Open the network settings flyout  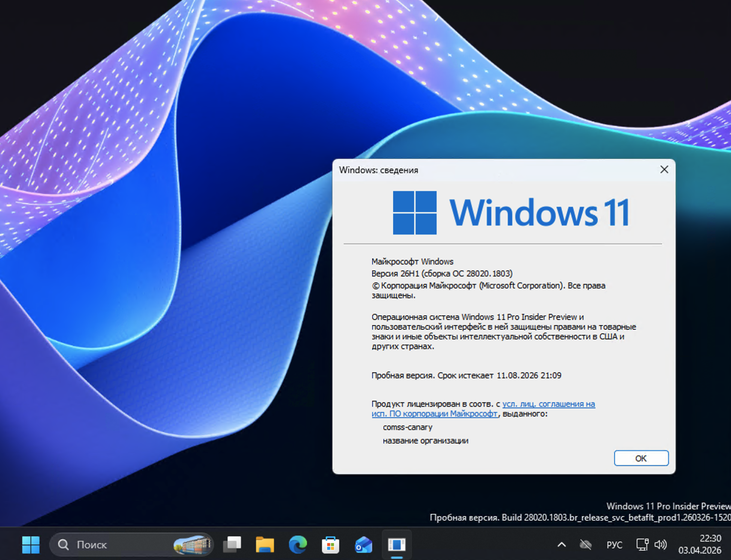click(642, 545)
